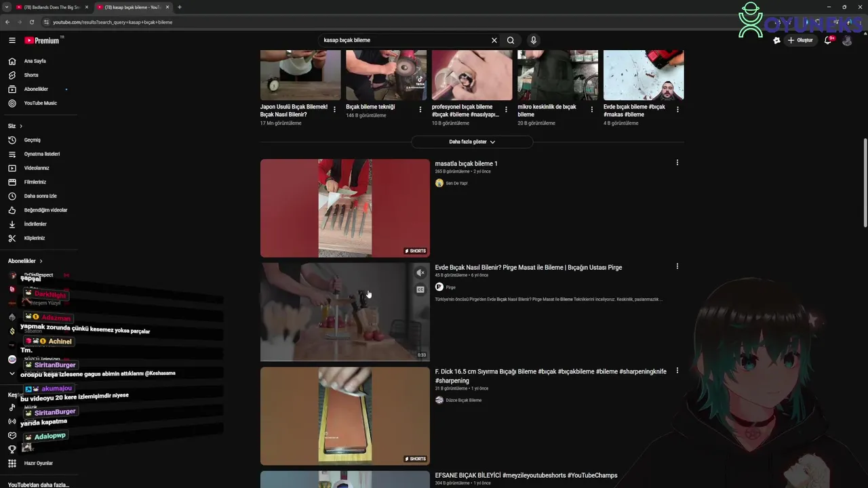Click the Pirge channel avatar
868x488 pixels.
(x=439, y=287)
